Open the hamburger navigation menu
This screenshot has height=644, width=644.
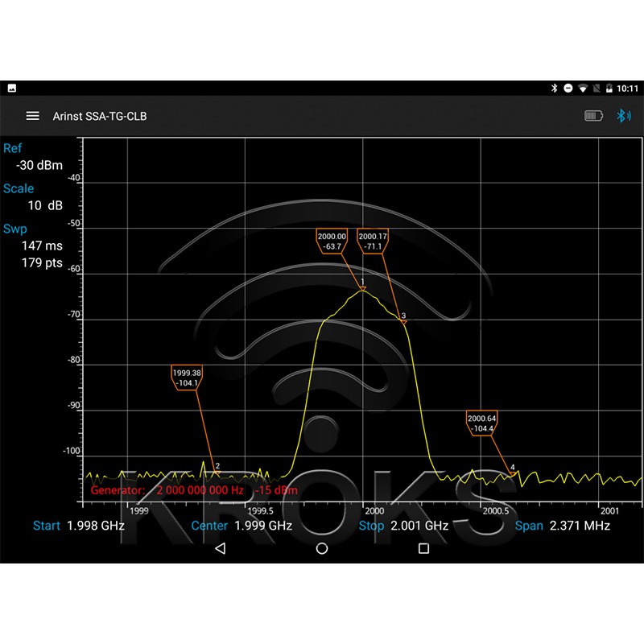click(x=32, y=116)
